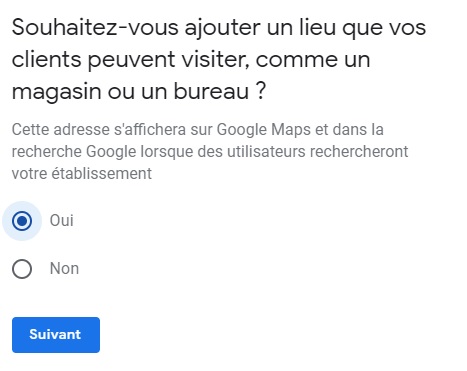Screen dimensions: 467x371
Task: Click the word Suivant inside the blue button
Action: coord(55,334)
